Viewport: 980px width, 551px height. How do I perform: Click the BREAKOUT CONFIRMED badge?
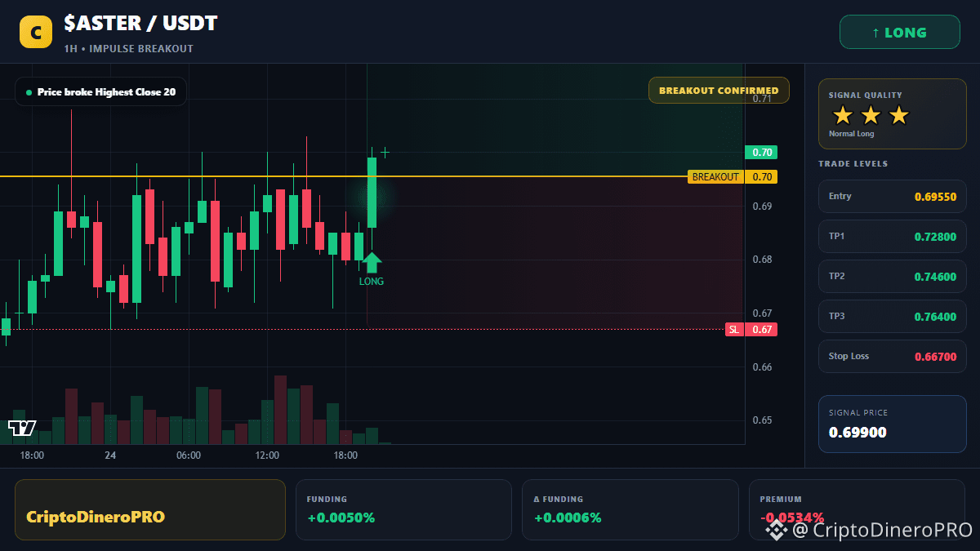pyautogui.click(x=719, y=90)
